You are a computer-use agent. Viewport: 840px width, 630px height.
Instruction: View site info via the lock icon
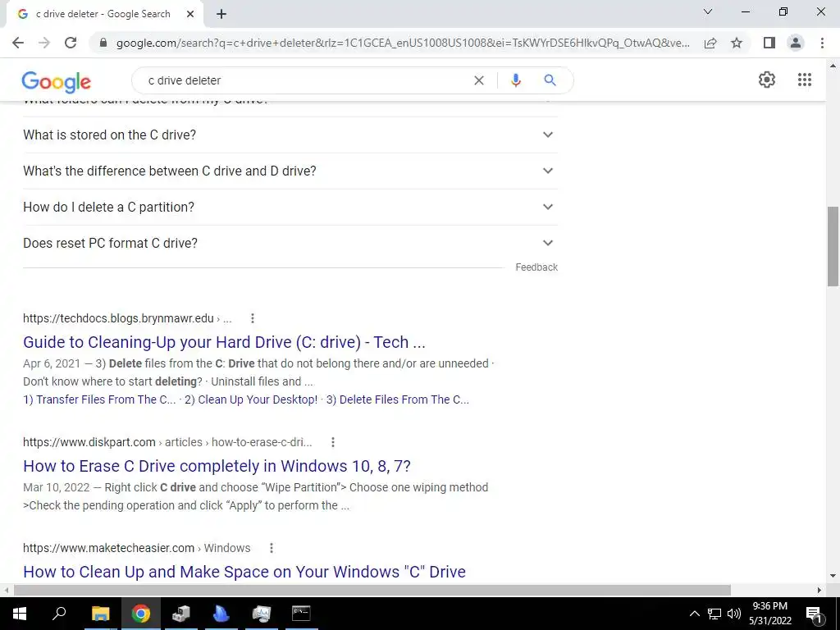click(103, 43)
